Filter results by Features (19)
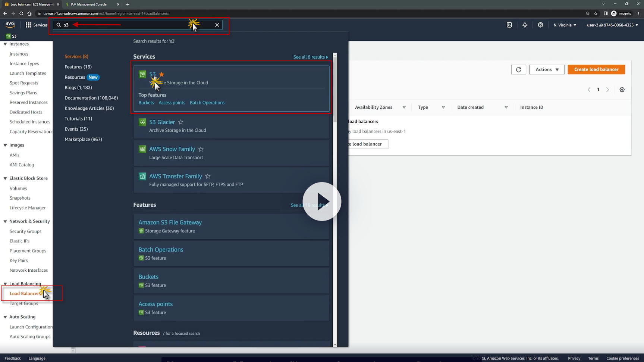 pyautogui.click(x=78, y=67)
